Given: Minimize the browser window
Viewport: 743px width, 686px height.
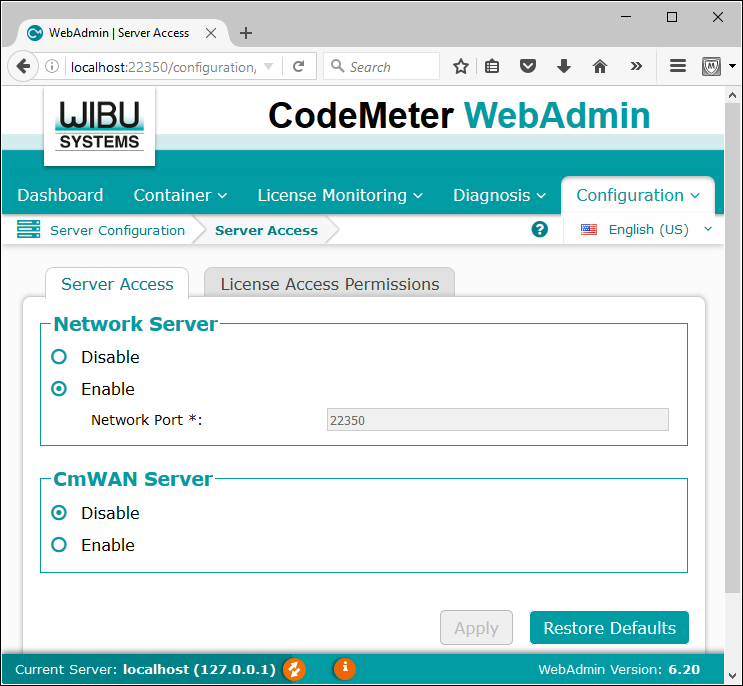Looking at the screenshot, I should [x=626, y=17].
